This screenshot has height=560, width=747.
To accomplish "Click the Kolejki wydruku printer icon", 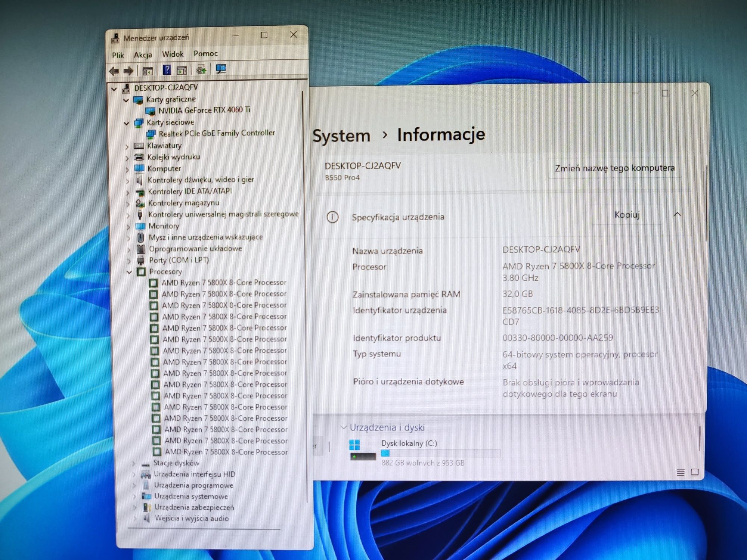I will pyautogui.click(x=139, y=157).
